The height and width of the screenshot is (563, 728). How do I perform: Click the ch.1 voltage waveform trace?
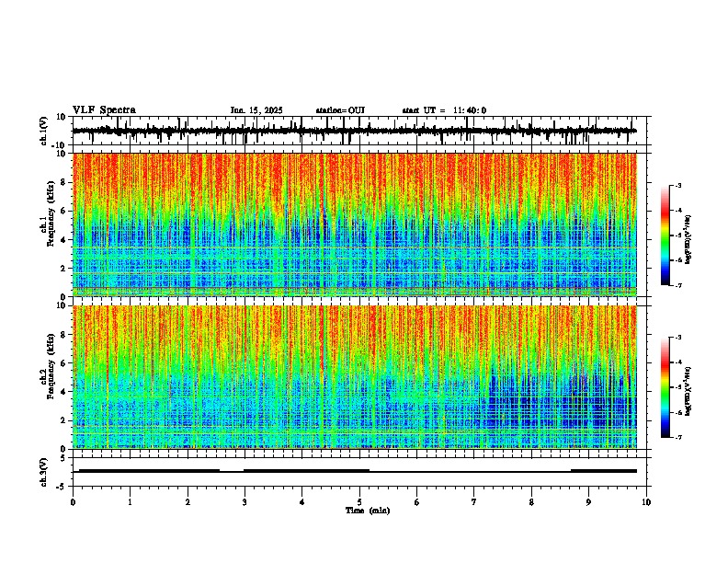pos(354,131)
